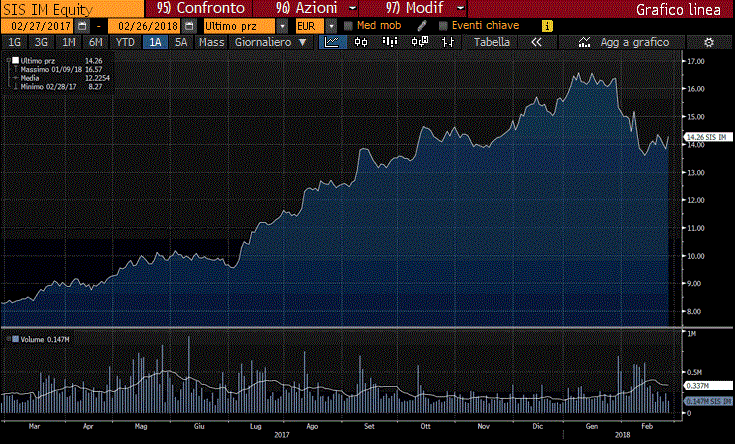Select the YTD time range tab
Image resolution: width=735 pixels, height=444 pixels.
(x=125, y=42)
